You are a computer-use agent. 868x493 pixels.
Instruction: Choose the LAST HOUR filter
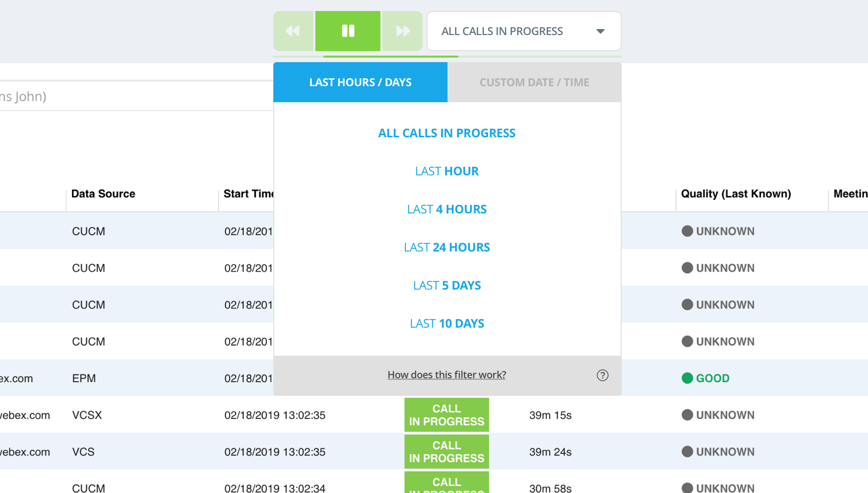[447, 171]
